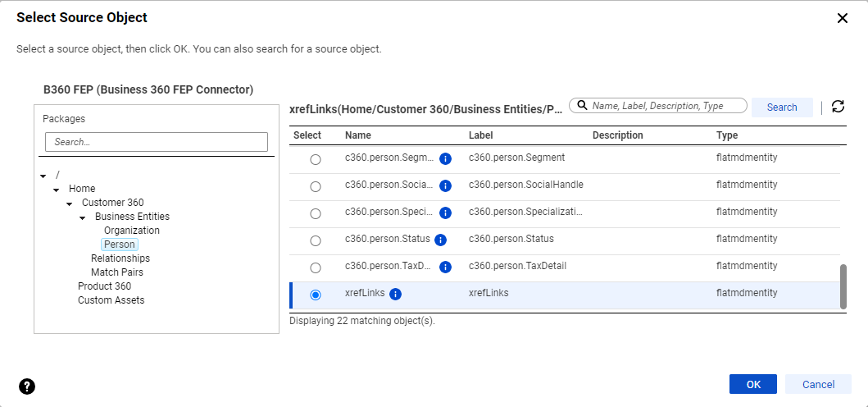Select c360.person.Status radio button

click(x=316, y=240)
